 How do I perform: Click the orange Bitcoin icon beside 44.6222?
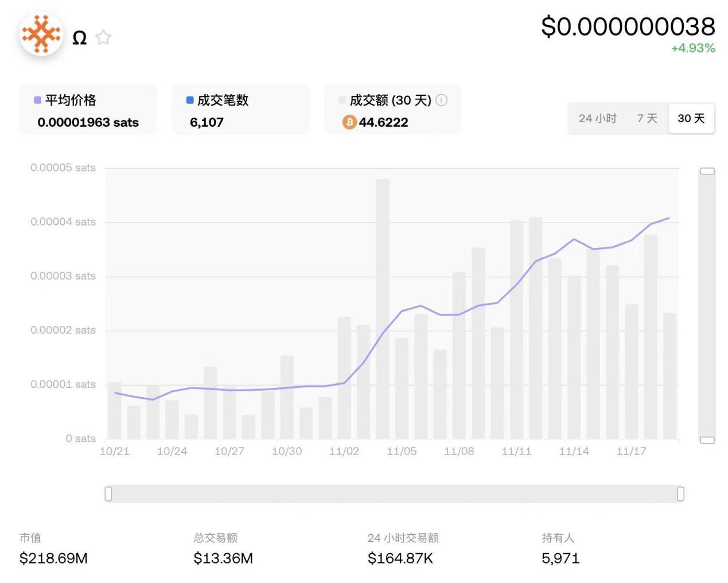coord(349,122)
